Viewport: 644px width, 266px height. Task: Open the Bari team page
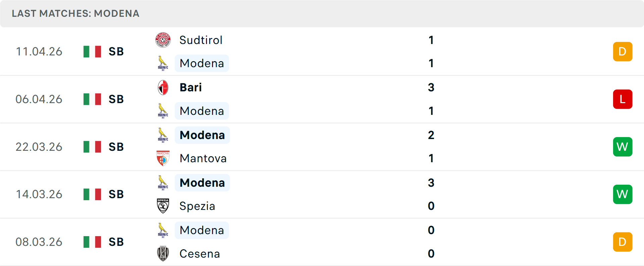tap(190, 87)
